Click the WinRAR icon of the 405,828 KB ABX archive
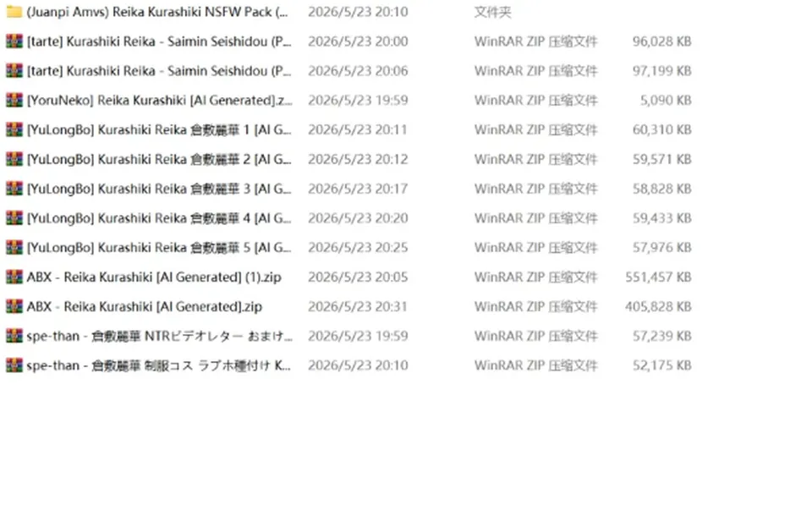The height and width of the screenshot is (505, 812). coord(14,306)
